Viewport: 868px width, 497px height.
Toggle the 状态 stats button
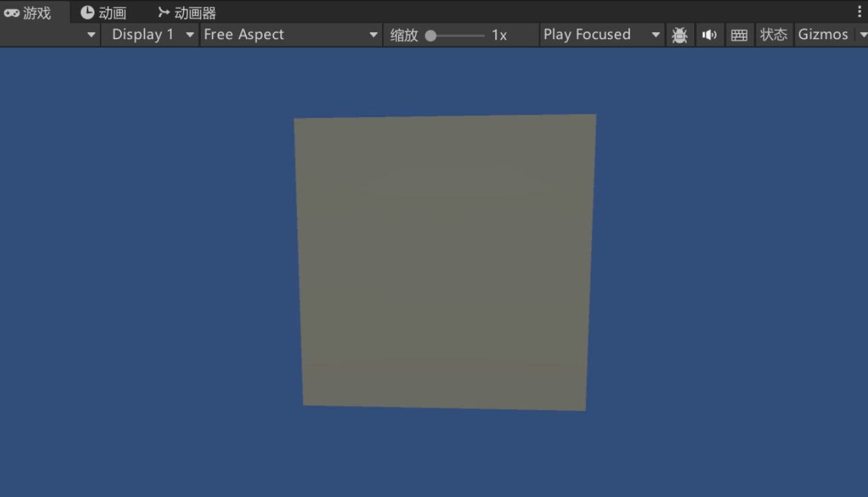[x=774, y=35]
